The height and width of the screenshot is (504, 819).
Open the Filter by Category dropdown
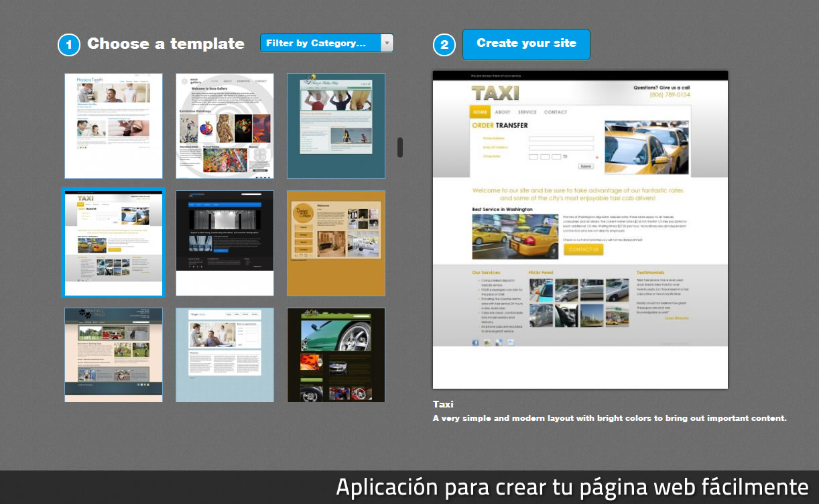click(320, 43)
